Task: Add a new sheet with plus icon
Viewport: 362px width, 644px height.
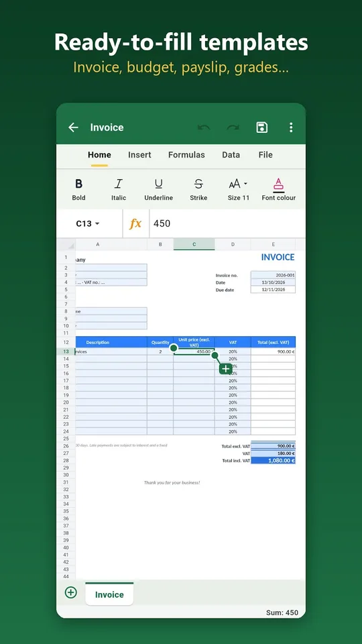Action: coord(71,592)
